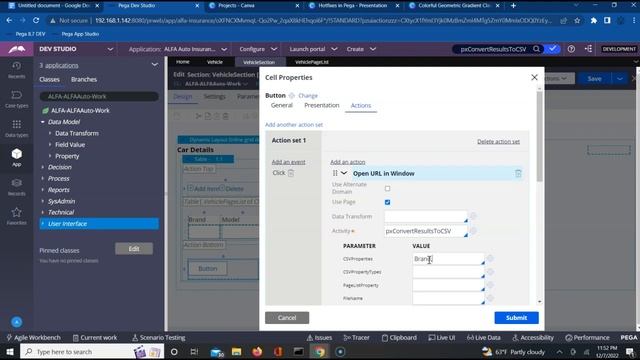Click the Submit button
Screen dimensions: 640x360
point(516,318)
